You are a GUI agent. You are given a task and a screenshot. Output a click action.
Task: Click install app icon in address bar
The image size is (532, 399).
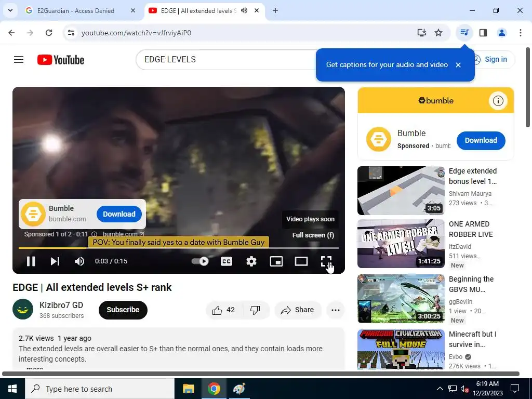coord(421,33)
